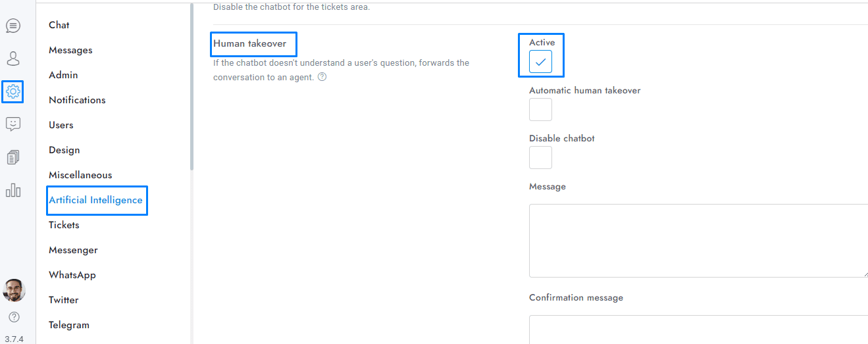Click the agent profile avatar
Screen dimensions: 868x344
pyautogui.click(x=14, y=290)
